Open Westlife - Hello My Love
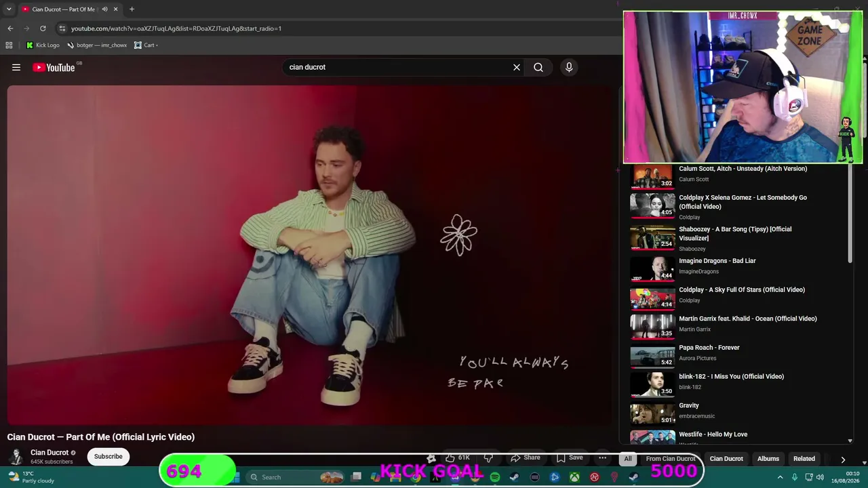The image size is (868, 488). (x=713, y=434)
